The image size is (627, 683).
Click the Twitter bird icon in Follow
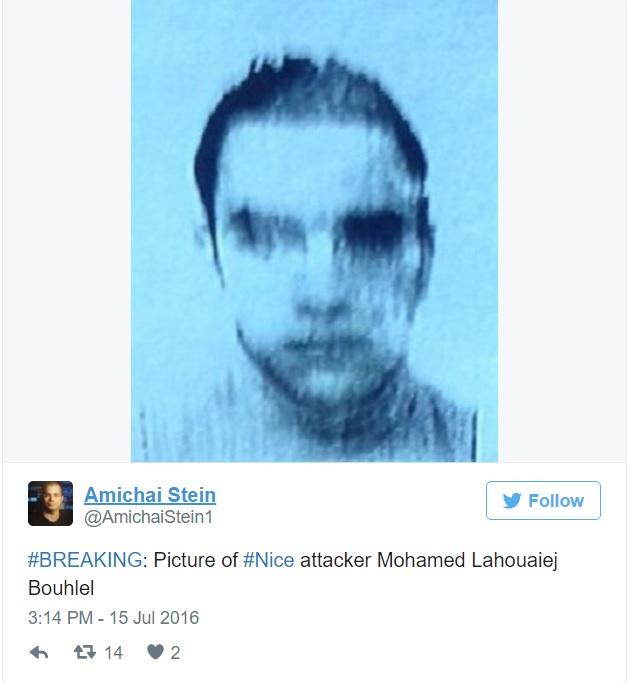point(512,501)
